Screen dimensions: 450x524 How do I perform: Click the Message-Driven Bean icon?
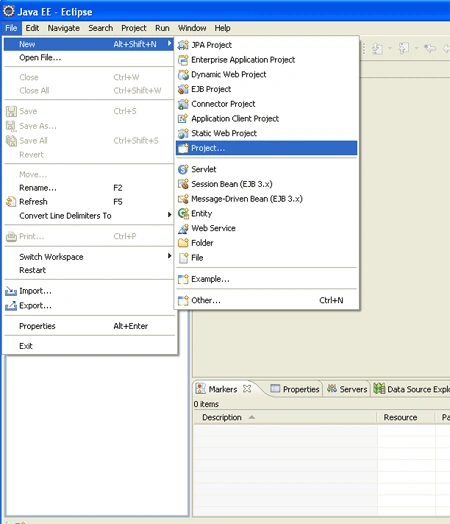[x=183, y=199]
